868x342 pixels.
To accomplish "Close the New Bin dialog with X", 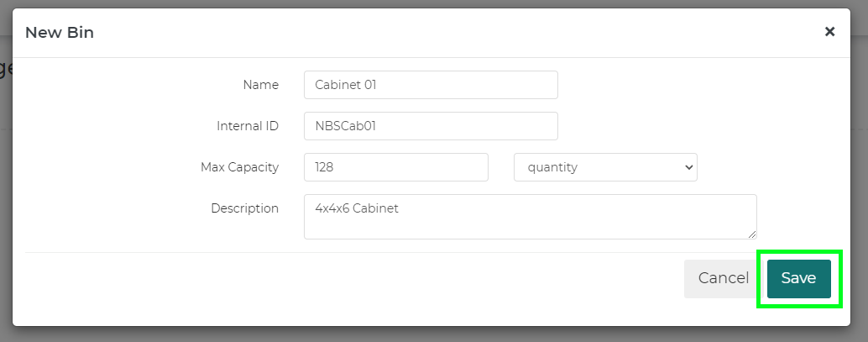I will pyautogui.click(x=829, y=32).
